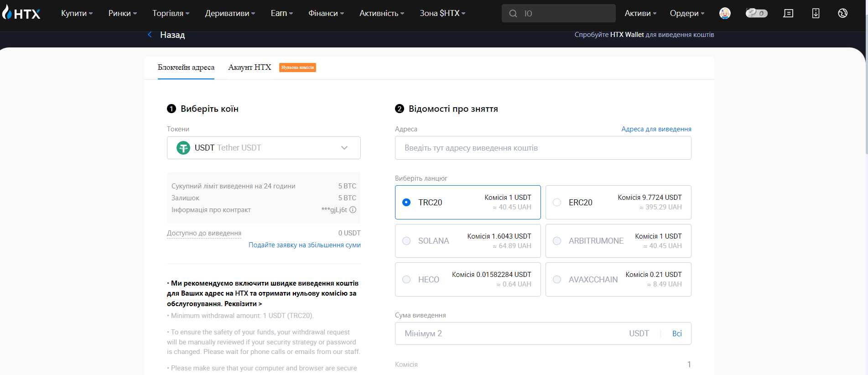The width and height of the screenshot is (868, 375).
Task: Open the Реквізити > link
Action: [x=243, y=304]
